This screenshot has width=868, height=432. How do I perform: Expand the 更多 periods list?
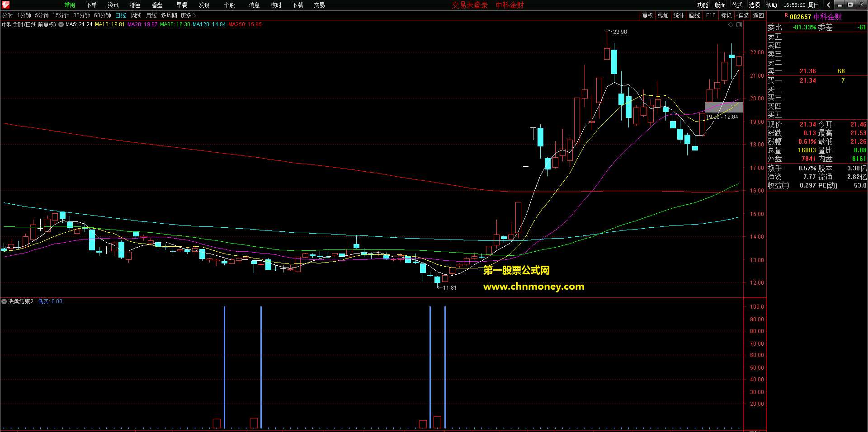(188, 15)
